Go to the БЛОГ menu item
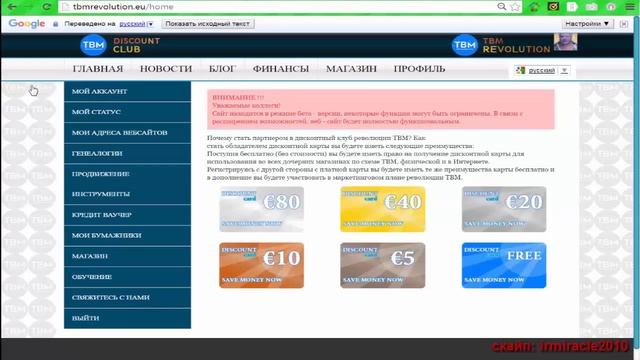Screen dimensions: 640x360 (x=222, y=69)
